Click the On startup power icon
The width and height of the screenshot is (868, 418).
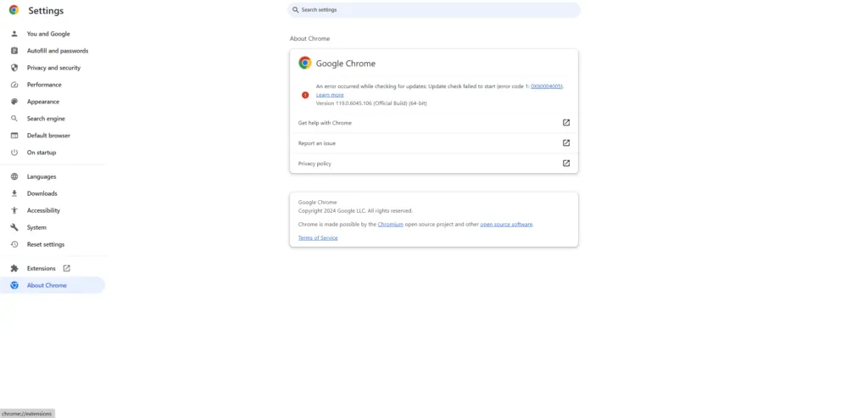14,153
